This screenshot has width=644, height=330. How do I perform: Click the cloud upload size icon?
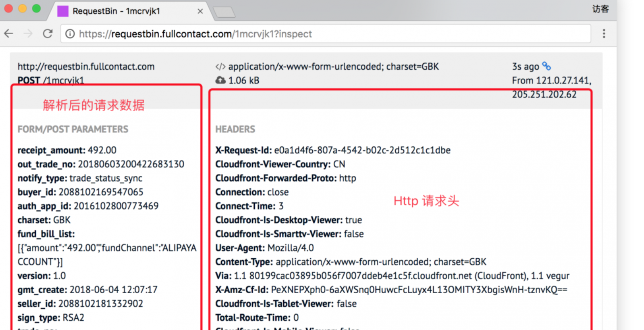click(x=220, y=80)
